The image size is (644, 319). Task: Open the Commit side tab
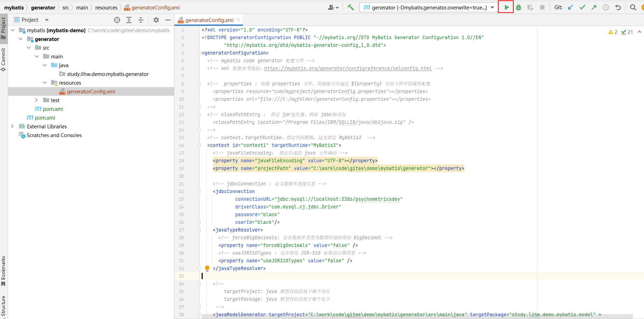pyautogui.click(x=3, y=59)
